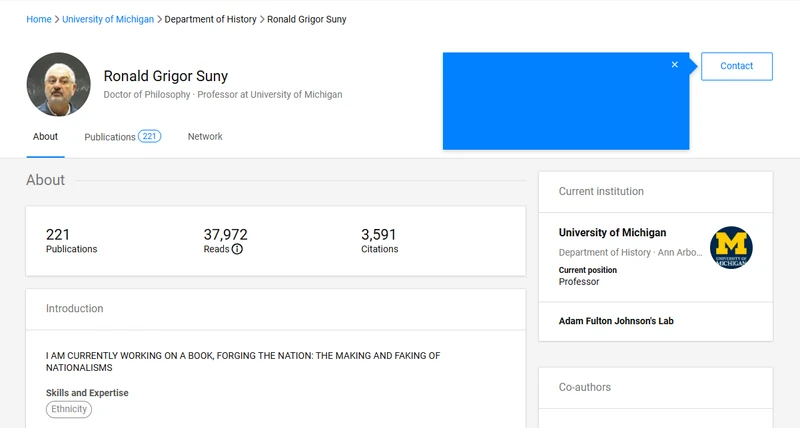Click the Reads info icon
The height and width of the screenshot is (428, 800).
click(237, 249)
